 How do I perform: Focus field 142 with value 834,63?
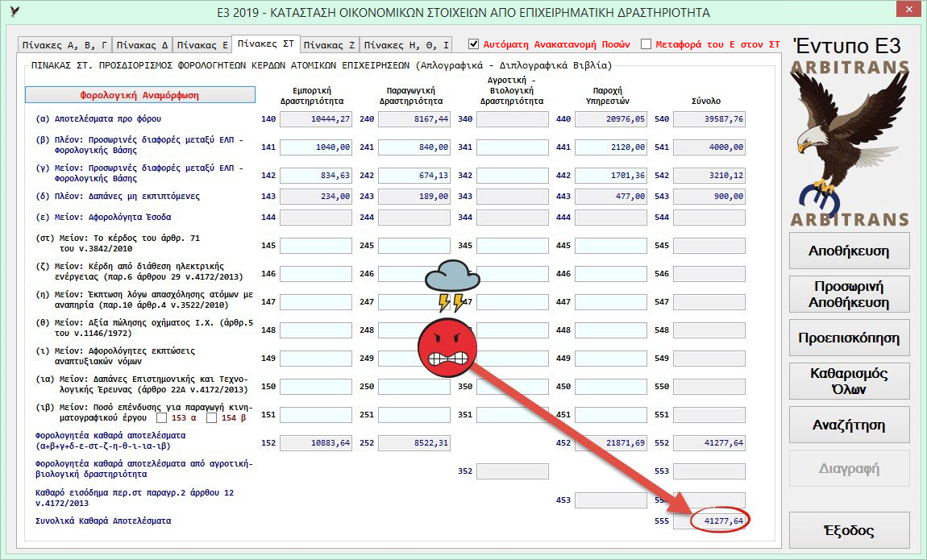pyautogui.click(x=316, y=176)
